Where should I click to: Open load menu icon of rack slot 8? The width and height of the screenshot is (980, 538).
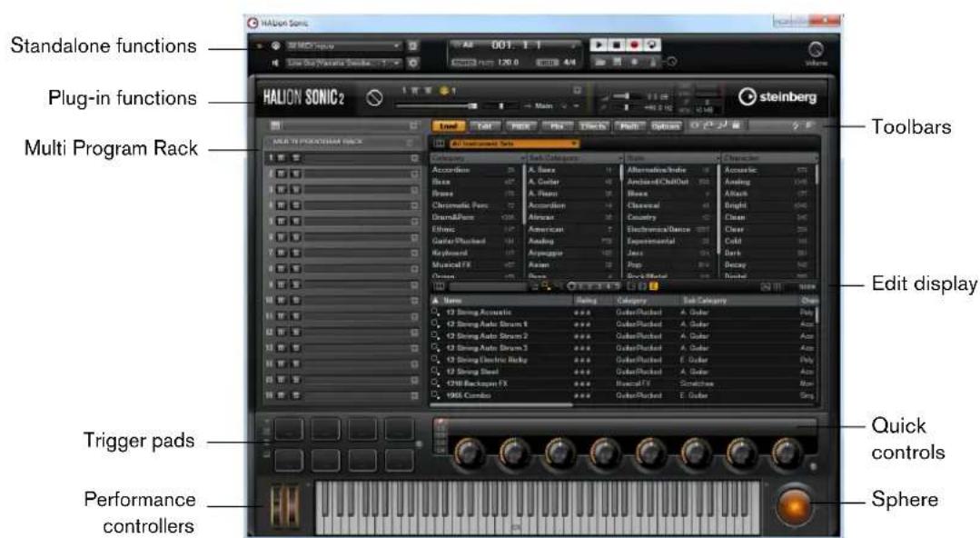[414, 269]
